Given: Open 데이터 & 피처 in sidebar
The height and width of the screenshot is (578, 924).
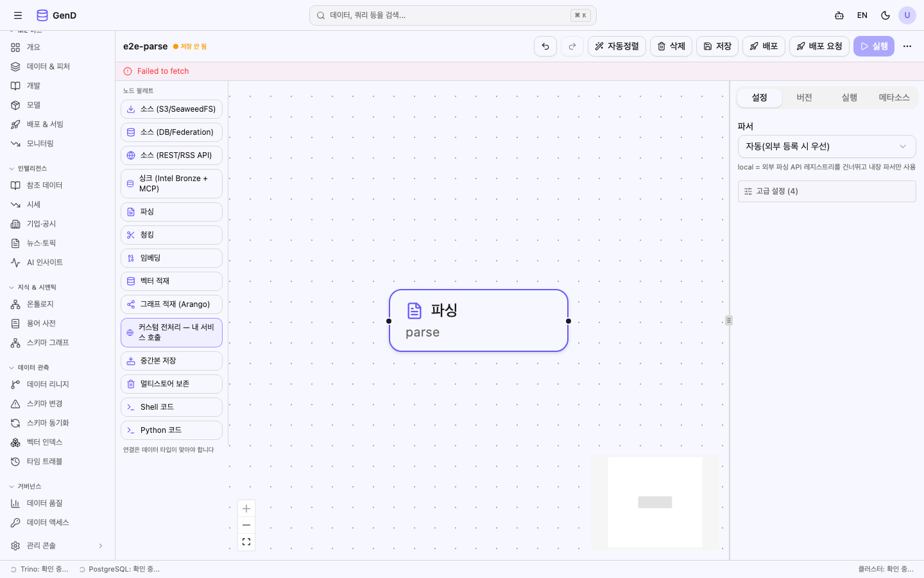Looking at the screenshot, I should click(58, 67).
